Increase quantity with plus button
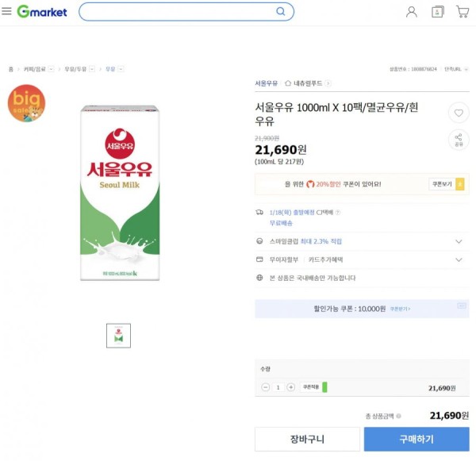 coord(290,387)
